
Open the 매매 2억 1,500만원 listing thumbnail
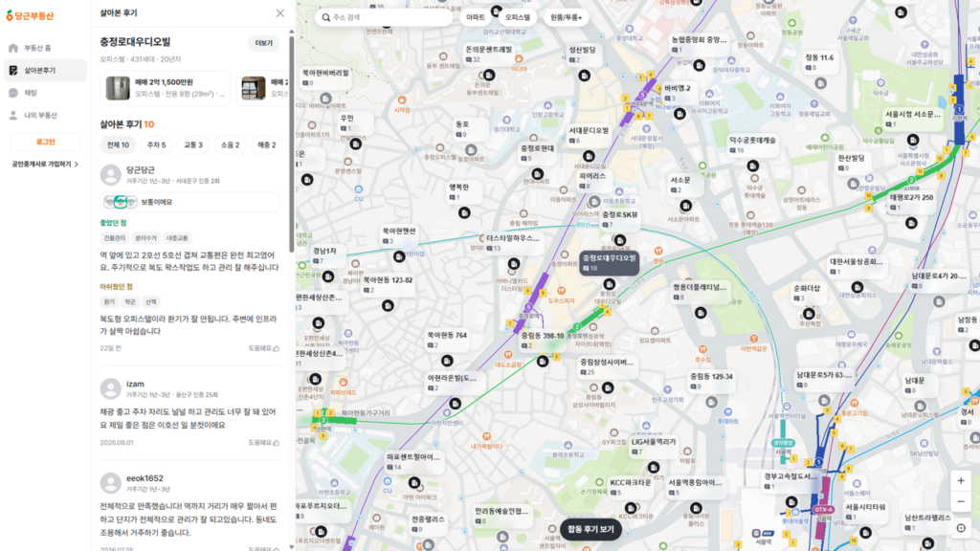pos(118,89)
